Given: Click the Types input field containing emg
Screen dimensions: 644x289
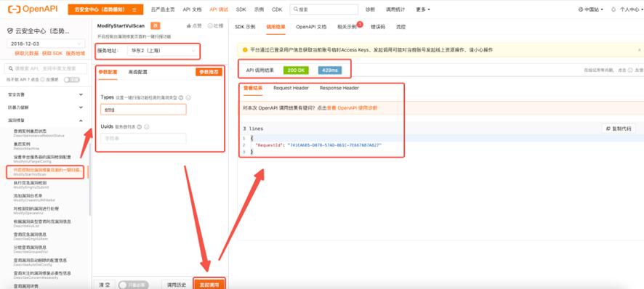Looking at the screenshot, I should 143,109.
